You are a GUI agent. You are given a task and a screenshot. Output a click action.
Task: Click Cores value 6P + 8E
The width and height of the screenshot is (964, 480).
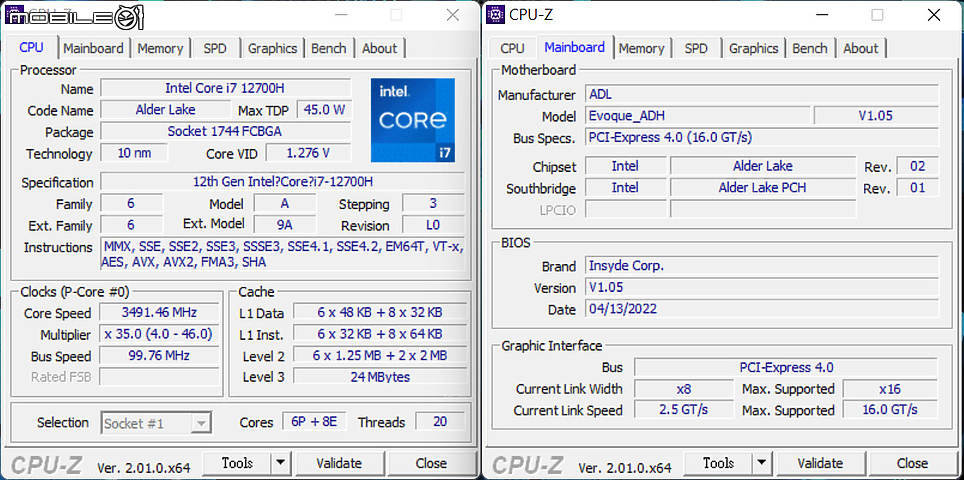point(315,422)
